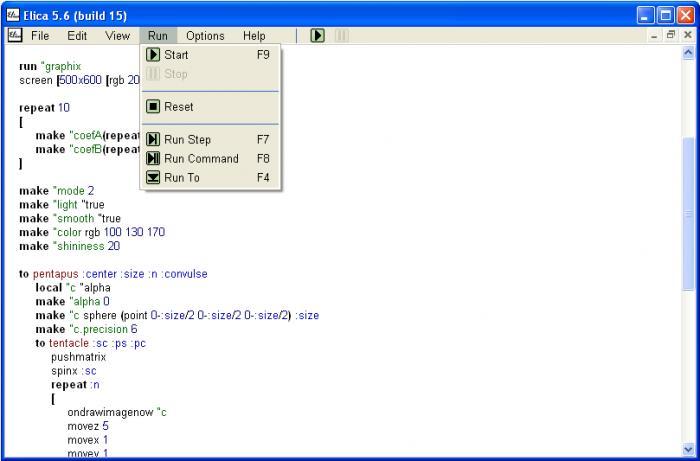Close the inner document with X
Viewport: 700px width, 461px height.
click(x=688, y=35)
